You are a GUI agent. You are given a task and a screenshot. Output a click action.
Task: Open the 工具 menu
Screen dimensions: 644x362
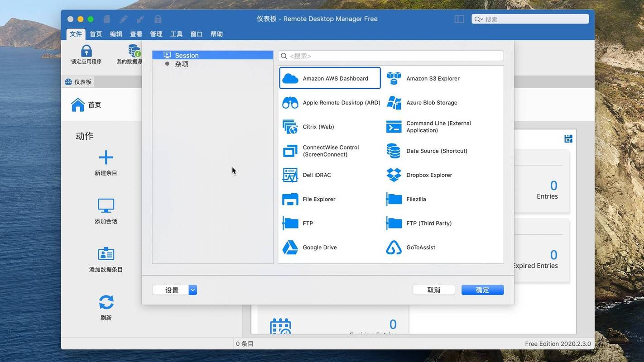pos(176,33)
